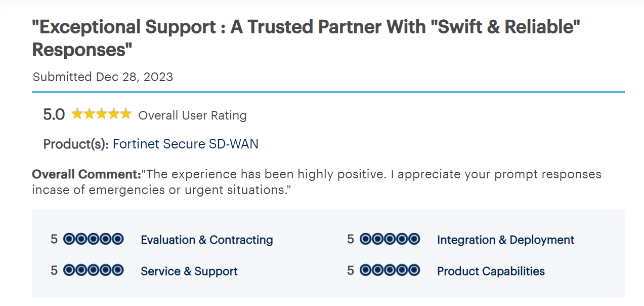
Task: Click first circle of Evaluation & Contracting rating
Action: 69,239
